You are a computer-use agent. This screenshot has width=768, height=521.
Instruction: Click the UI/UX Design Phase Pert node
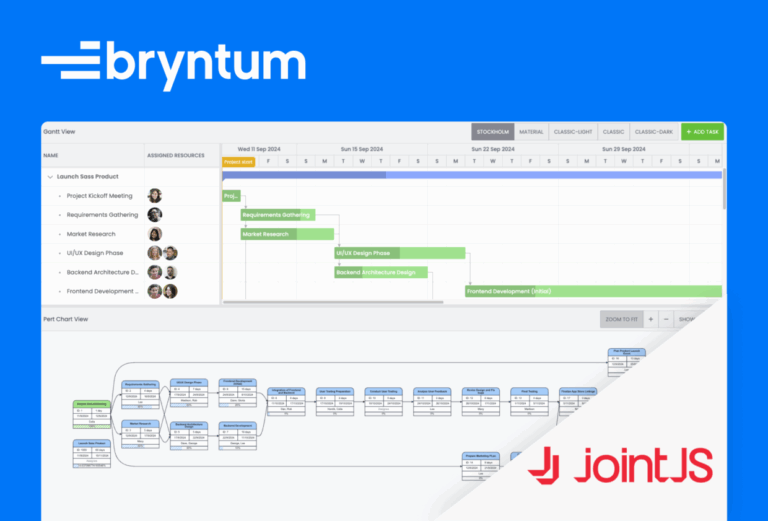(189, 393)
